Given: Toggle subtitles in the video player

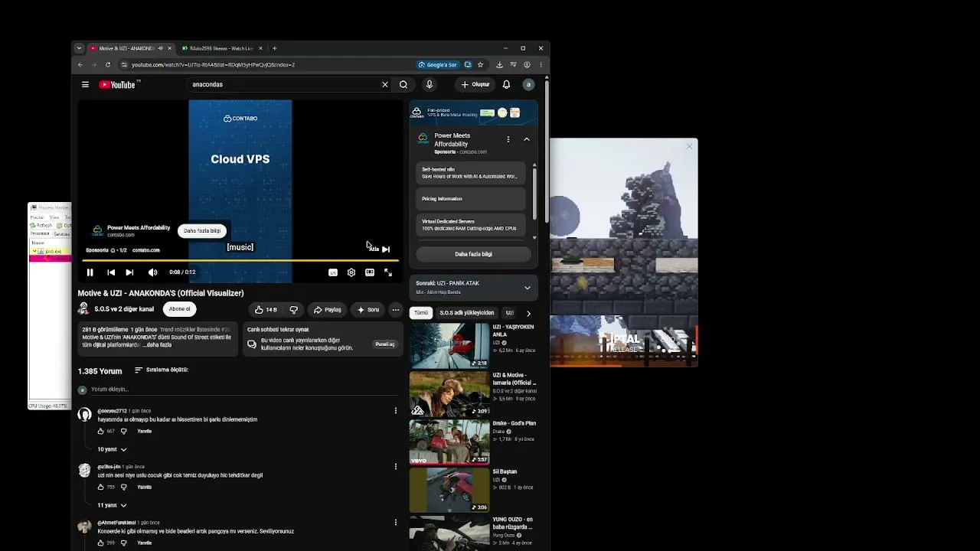Looking at the screenshot, I should [x=333, y=272].
